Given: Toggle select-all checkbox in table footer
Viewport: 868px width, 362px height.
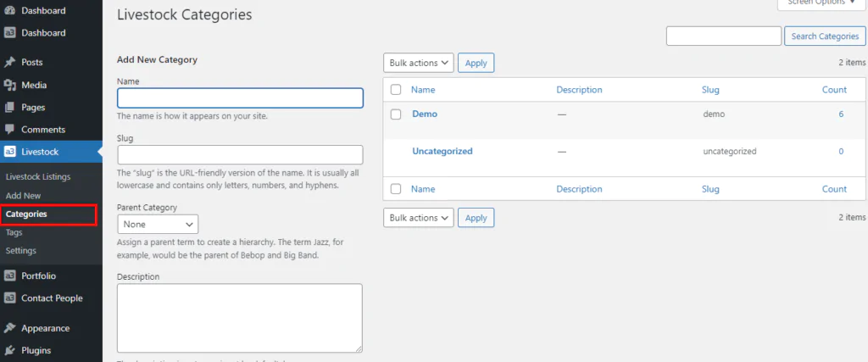Looking at the screenshot, I should 396,189.
